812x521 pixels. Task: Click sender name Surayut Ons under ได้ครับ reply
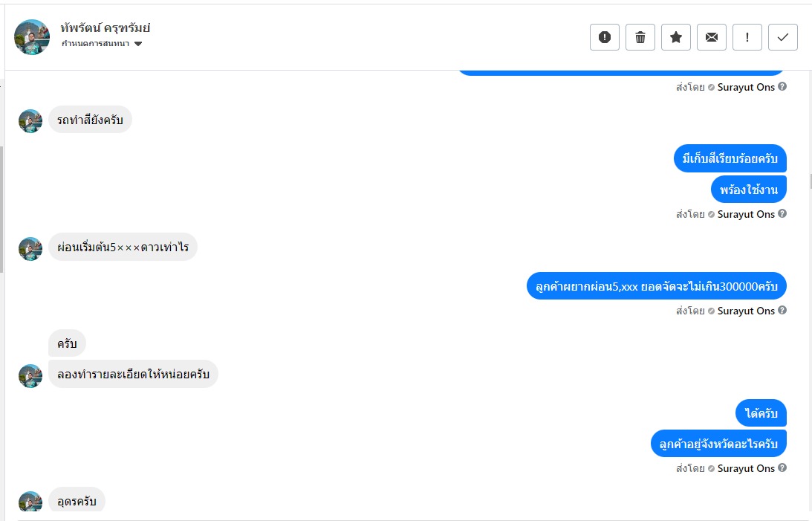click(746, 468)
